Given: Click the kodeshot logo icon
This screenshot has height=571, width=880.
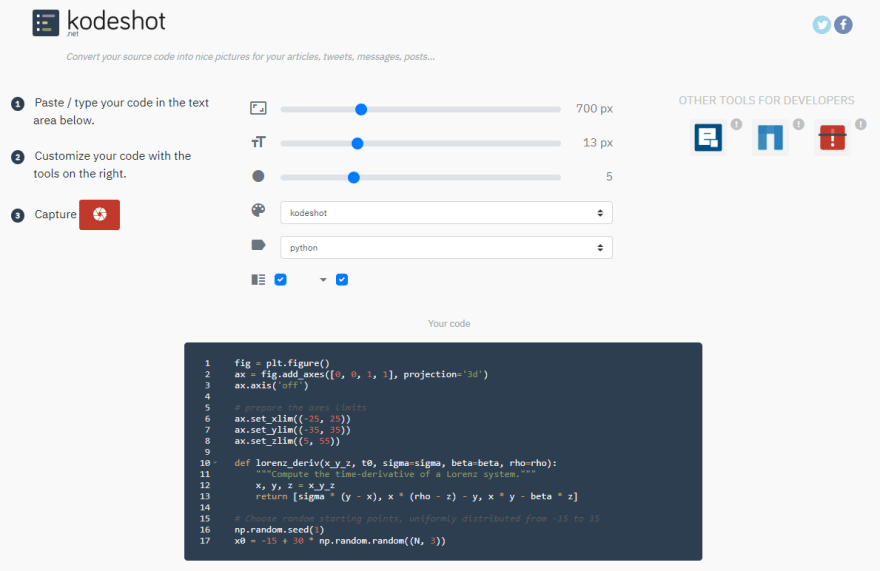Looking at the screenshot, I should click(45, 23).
